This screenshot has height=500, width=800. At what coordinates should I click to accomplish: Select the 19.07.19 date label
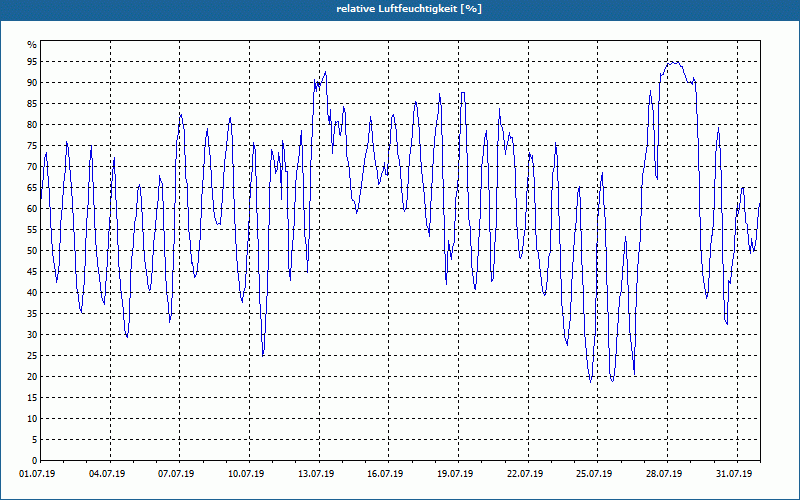point(455,474)
